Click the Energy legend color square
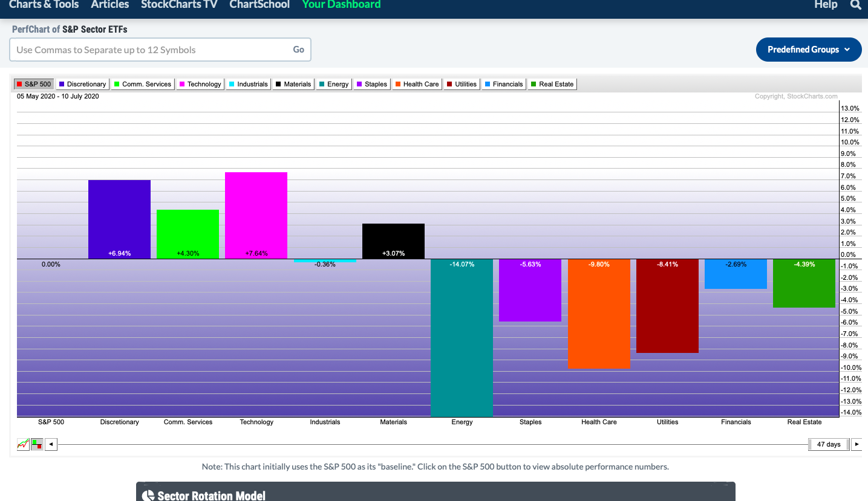Image resolution: width=868 pixels, height=501 pixels. click(321, 84)
